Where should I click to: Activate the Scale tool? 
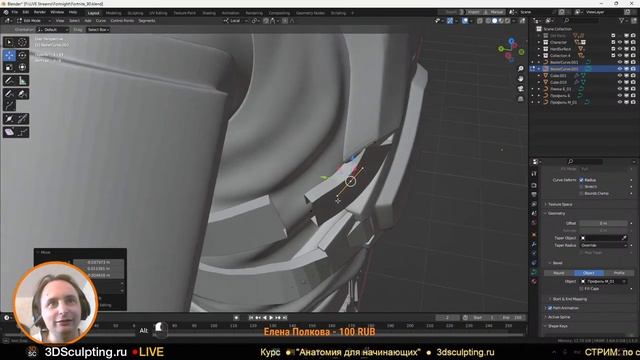(x=9, y=67)
